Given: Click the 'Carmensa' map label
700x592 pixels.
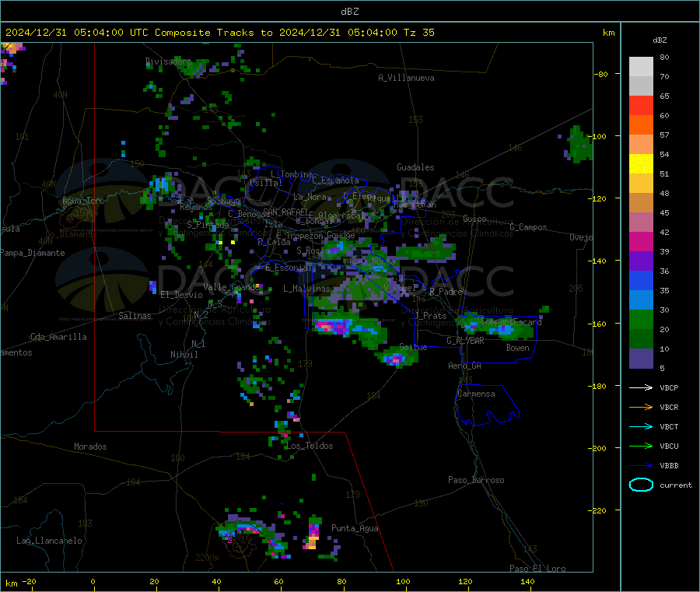Looking at the screenshot, I should [x=476, y=394].
